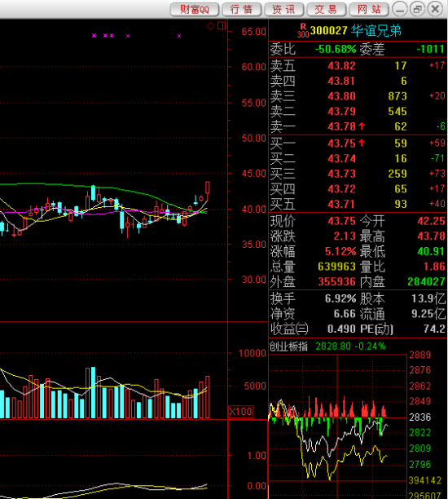The width and height of the screenshot is (448, 499).
Task: Open the 资讯 menu
Action: (x=283, y=9)
